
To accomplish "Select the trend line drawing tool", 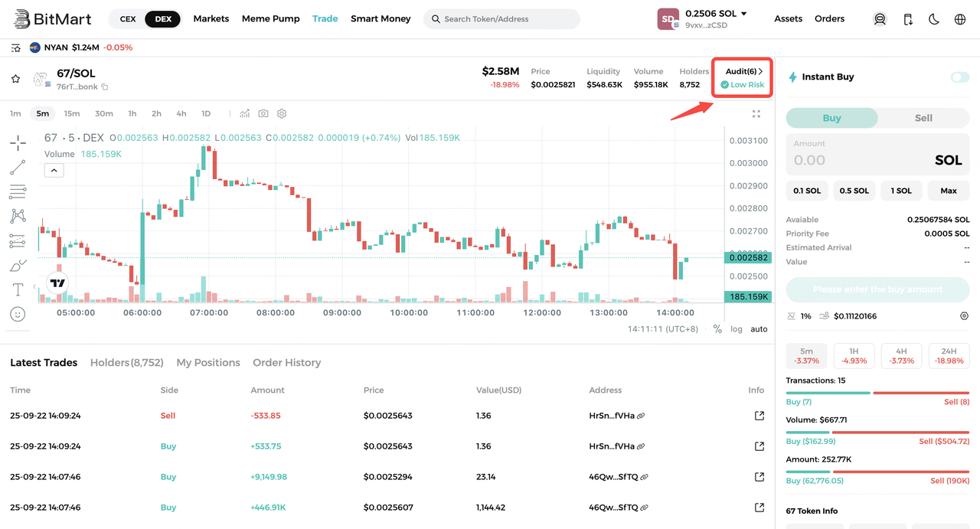I will point(18,167).
